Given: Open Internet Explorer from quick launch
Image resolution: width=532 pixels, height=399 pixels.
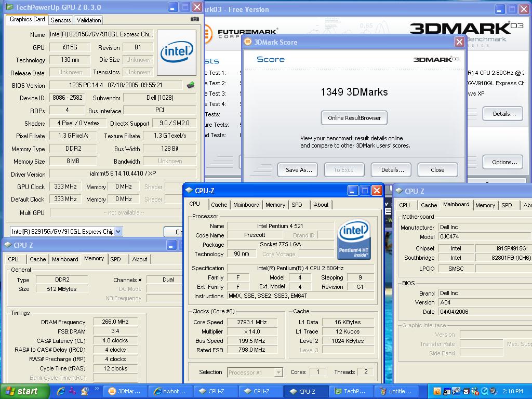Looking at the screenshot, I should click(61, 391).
